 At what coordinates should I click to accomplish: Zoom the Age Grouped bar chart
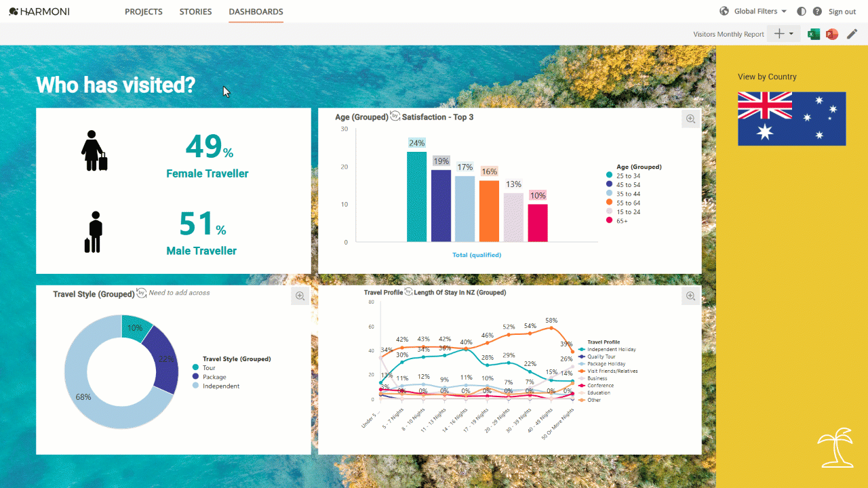(x=690, y=119)
